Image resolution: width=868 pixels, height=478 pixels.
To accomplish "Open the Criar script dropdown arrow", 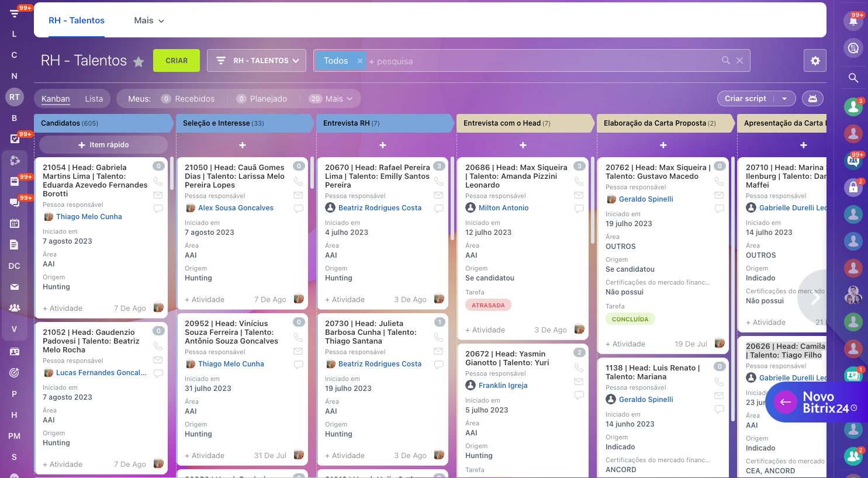I will [x=784, y=99].
